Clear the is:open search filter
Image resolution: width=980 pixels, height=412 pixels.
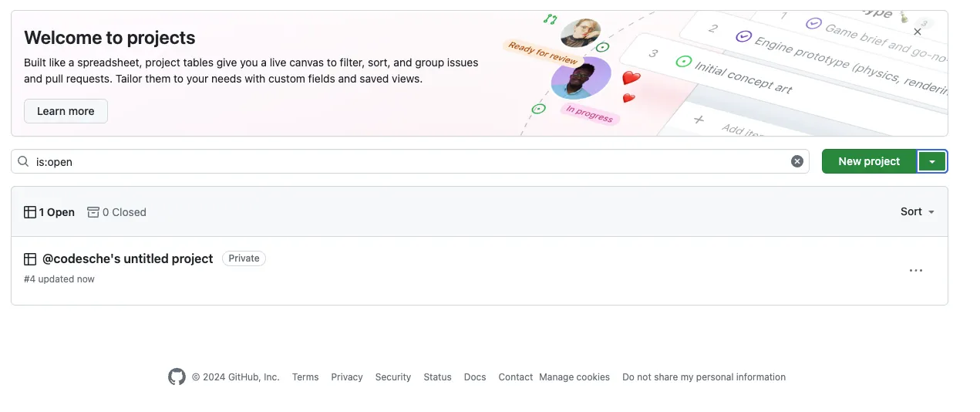pos(797,161)
